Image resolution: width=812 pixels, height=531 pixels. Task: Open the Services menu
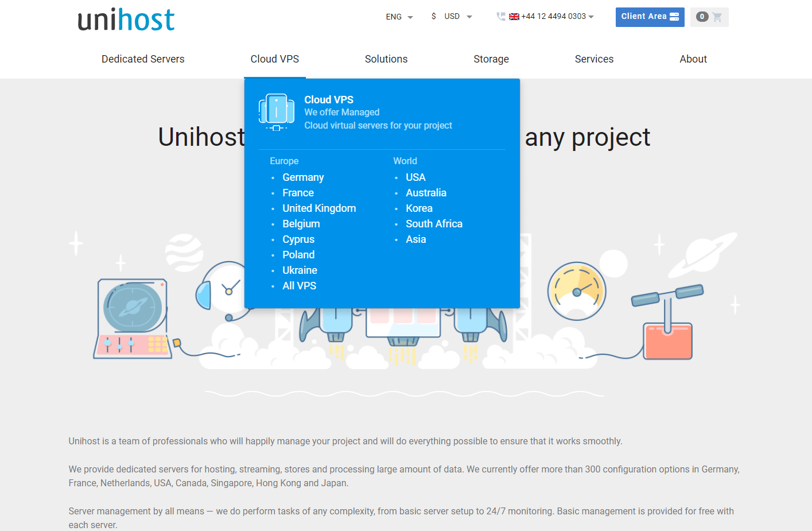pyautogui.click(x=594, y=59)
